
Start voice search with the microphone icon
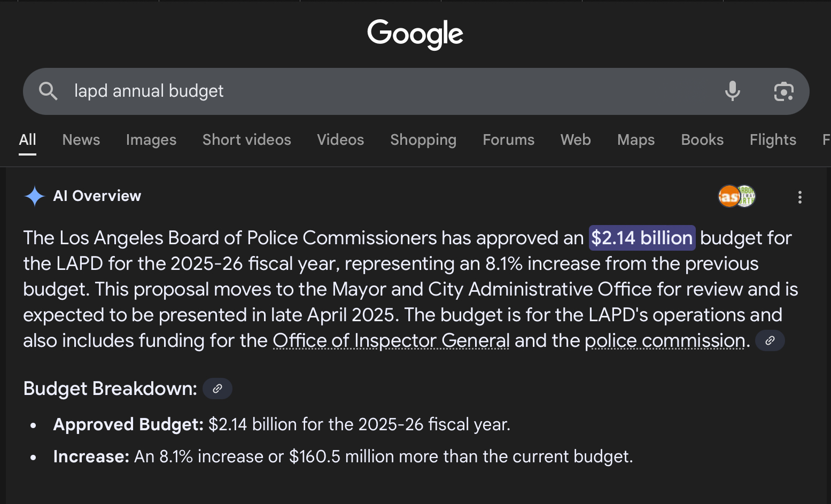click(x=732, y=91)
